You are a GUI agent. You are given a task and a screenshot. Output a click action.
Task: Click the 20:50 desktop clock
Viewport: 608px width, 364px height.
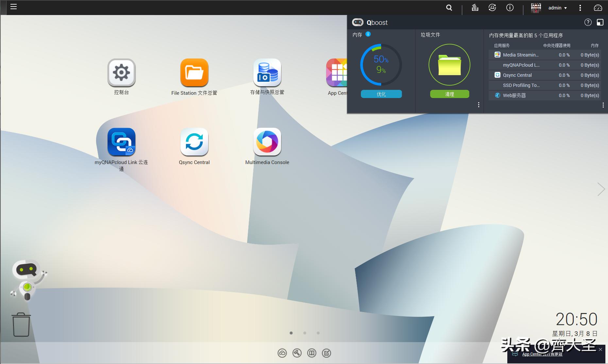pyautogui.click(x=577, y=319)
